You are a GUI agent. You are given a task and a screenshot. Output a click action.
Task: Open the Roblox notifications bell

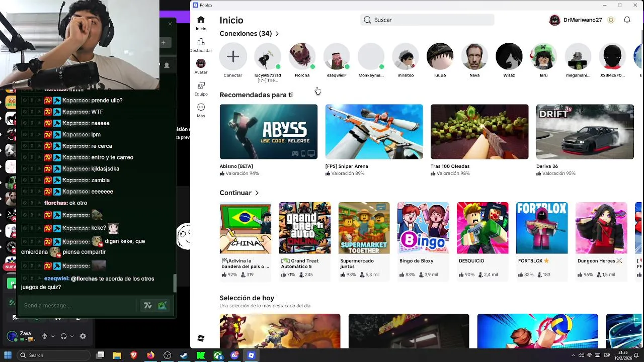point(627,20)
